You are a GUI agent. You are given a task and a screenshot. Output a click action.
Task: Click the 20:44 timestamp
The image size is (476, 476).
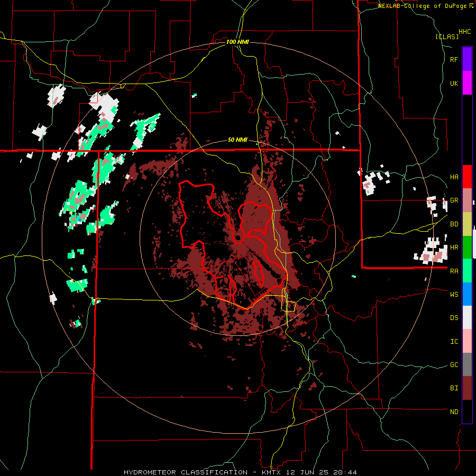346,472
